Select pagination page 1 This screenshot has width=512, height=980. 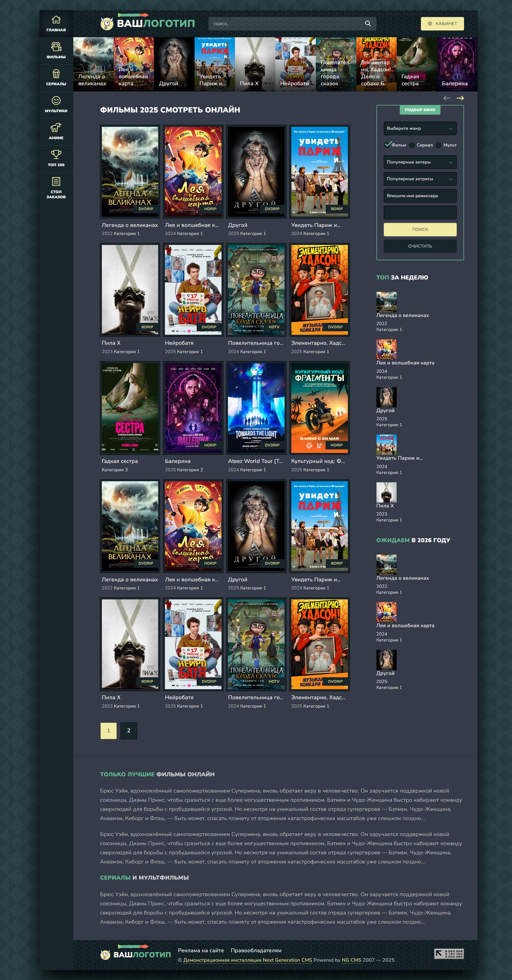click(108, 730)
